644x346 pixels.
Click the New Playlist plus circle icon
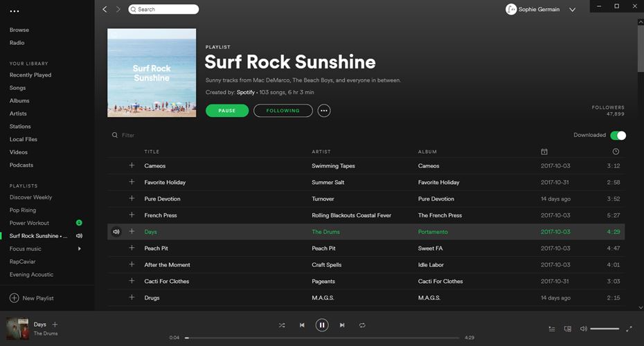15,298
